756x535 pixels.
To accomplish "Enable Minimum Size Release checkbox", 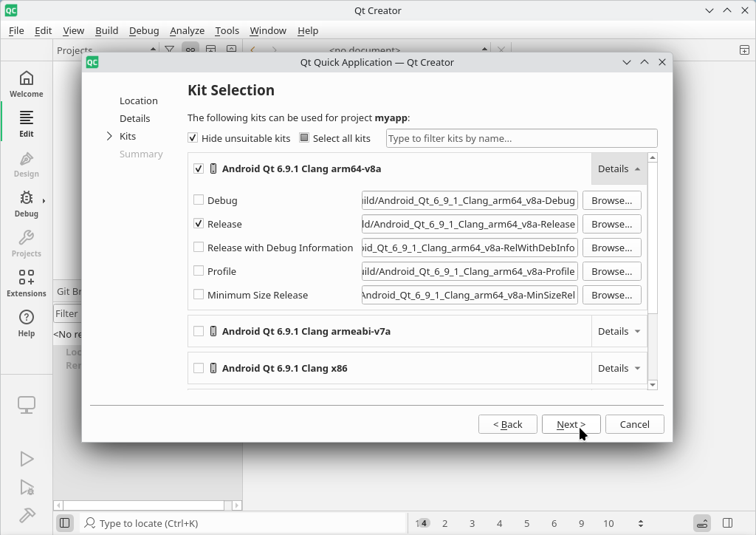I will point(198,294).
